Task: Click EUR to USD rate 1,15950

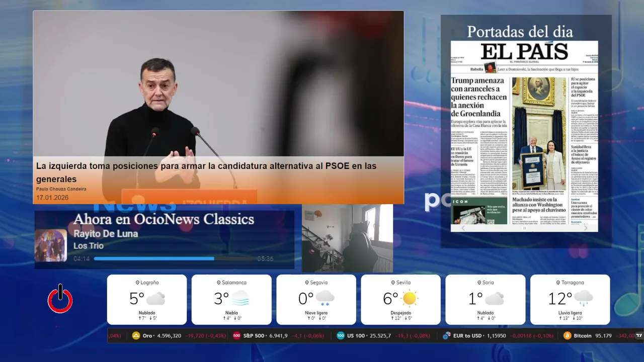Action: [497, 336]
